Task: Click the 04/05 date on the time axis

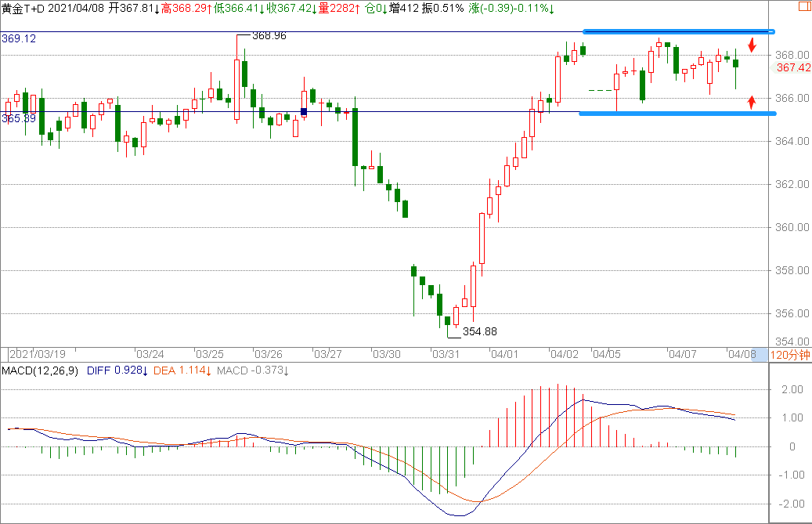Action: 607,354
